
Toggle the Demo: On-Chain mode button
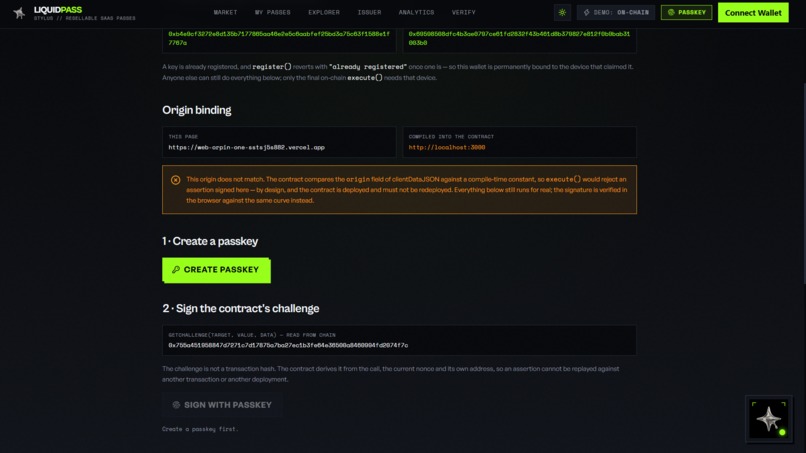[x=616, y=12]
